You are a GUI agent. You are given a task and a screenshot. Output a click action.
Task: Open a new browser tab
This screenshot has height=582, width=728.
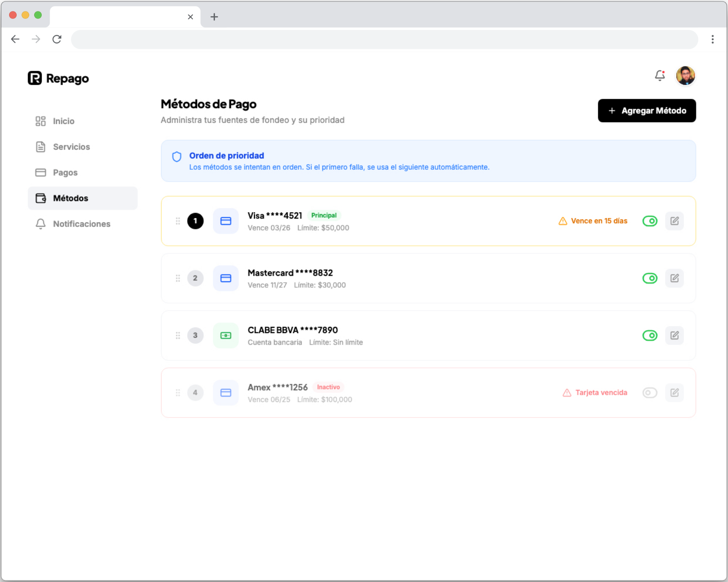coord(214,17)
